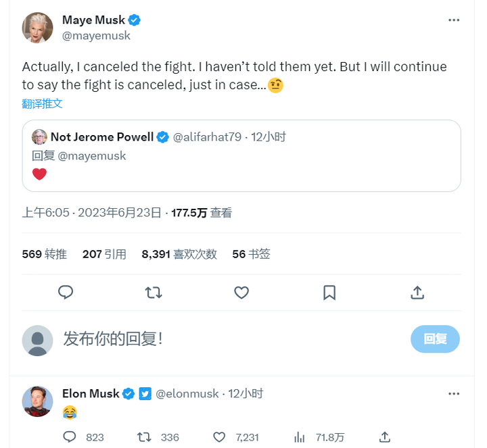The width and height of the screenshot is (487, 448).
Task: Click the 翻译推文 translate link
Action: point(42,103)
